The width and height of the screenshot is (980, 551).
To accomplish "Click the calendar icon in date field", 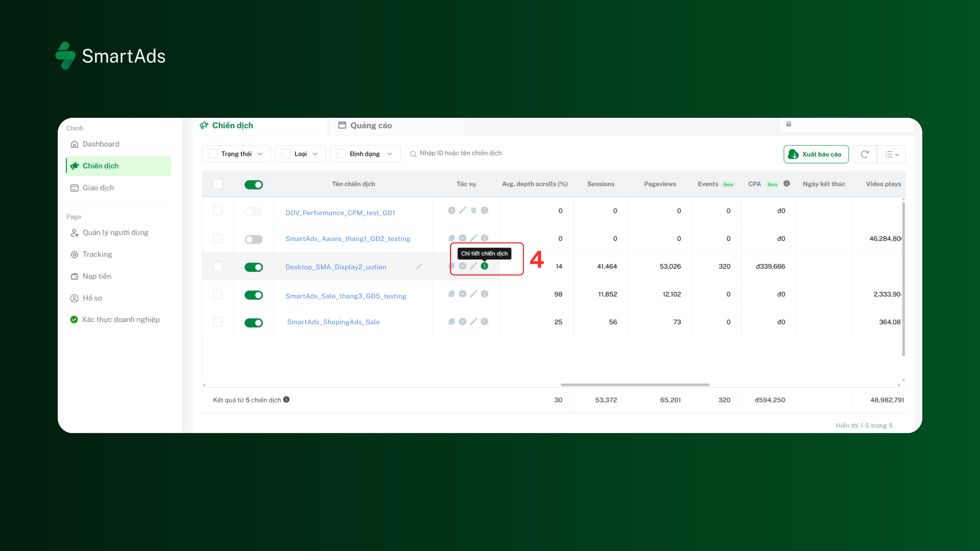I will (x=789, y=124).
